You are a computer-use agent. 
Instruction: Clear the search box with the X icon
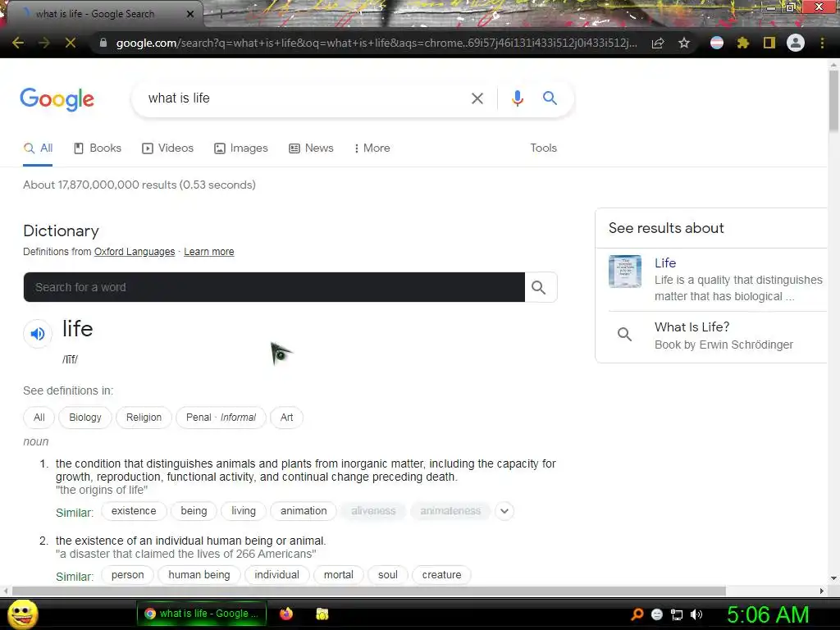click(477, 98)
